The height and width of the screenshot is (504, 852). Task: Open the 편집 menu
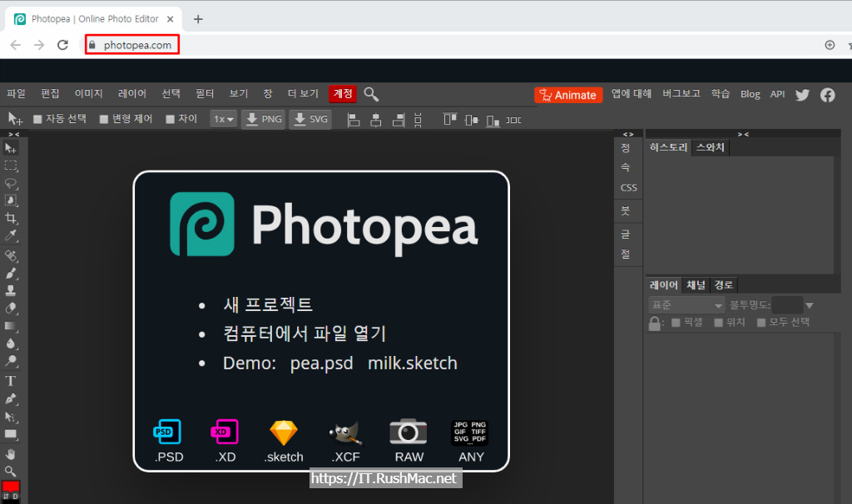click(x=50, y=93)
